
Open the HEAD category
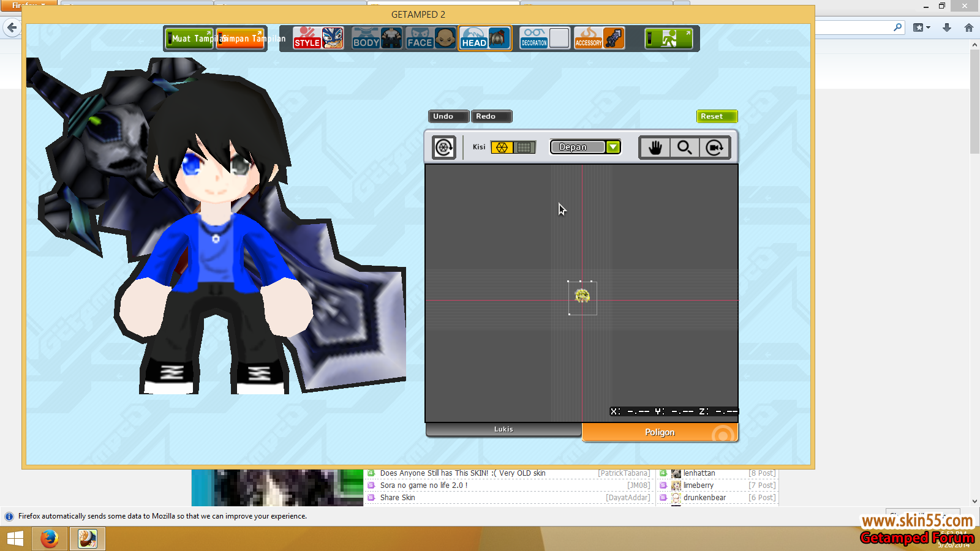click(473, 38)
